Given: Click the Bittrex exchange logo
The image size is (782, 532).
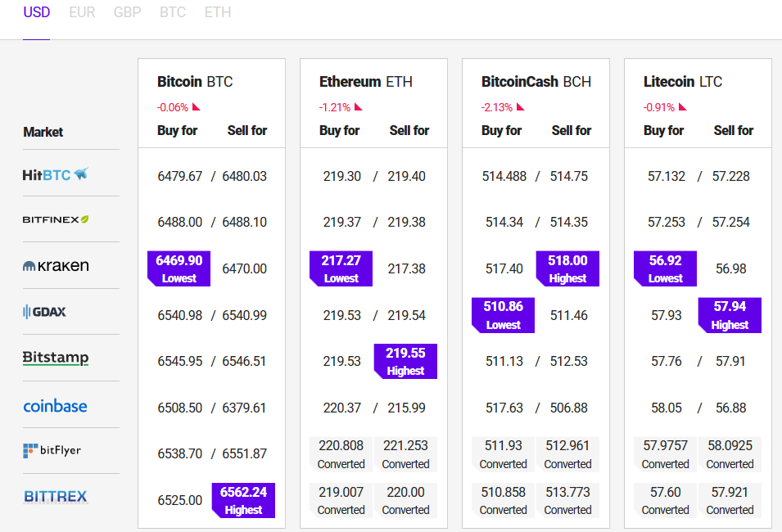Looking at the screenshot, I should coord(56,497).
